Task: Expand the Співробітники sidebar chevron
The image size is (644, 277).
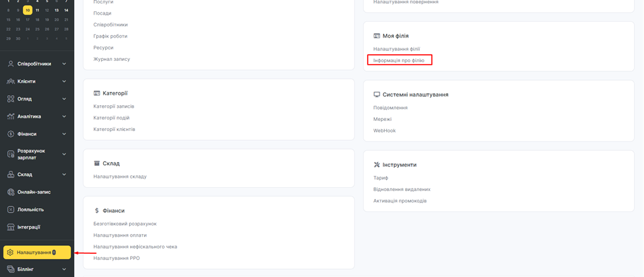Action: coord(64,64)
